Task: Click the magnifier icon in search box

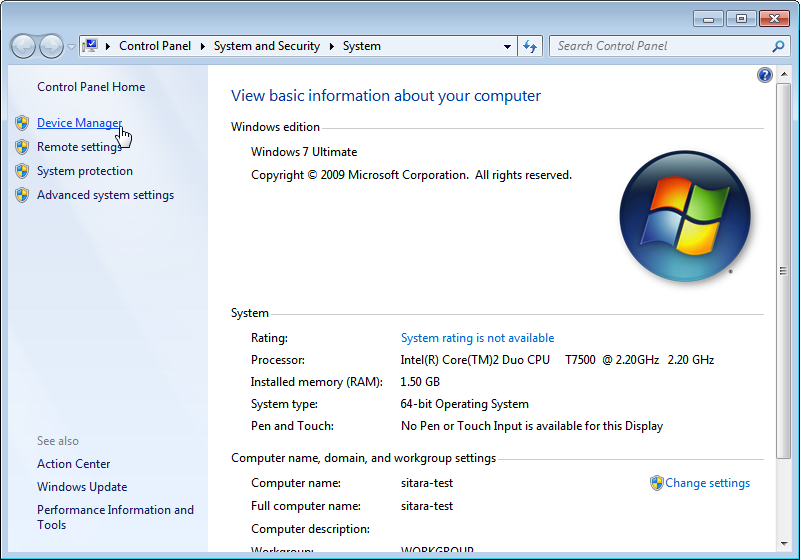Action: coord(778,46)
